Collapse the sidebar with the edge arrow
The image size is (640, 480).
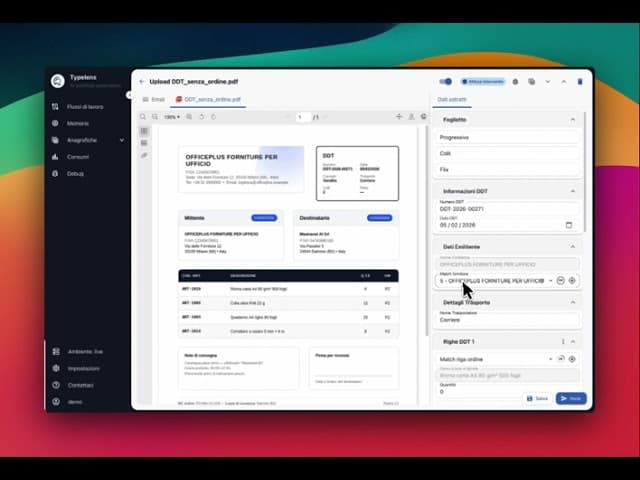point(129,95)
